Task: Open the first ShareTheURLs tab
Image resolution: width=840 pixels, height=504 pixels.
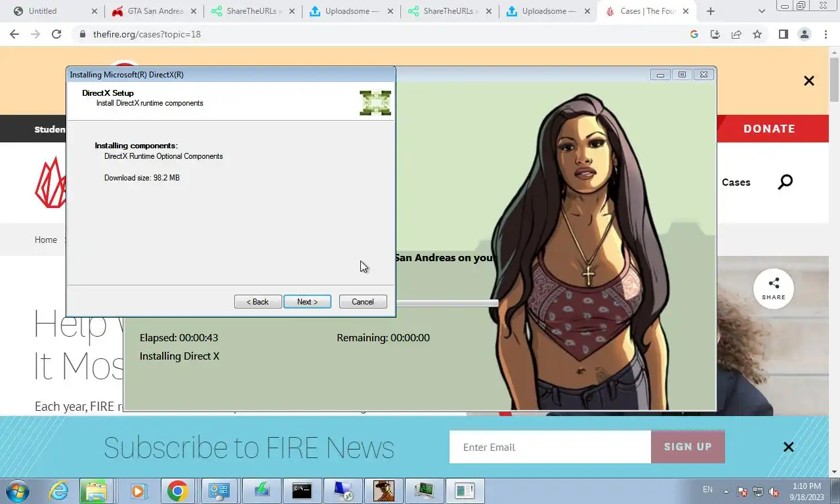Action: pyautogui.click(x=253, y=11)
